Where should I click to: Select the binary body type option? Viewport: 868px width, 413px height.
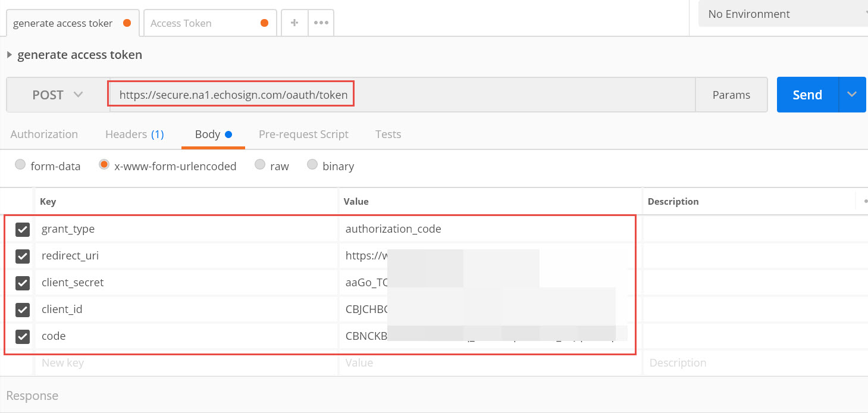[312, 165]
